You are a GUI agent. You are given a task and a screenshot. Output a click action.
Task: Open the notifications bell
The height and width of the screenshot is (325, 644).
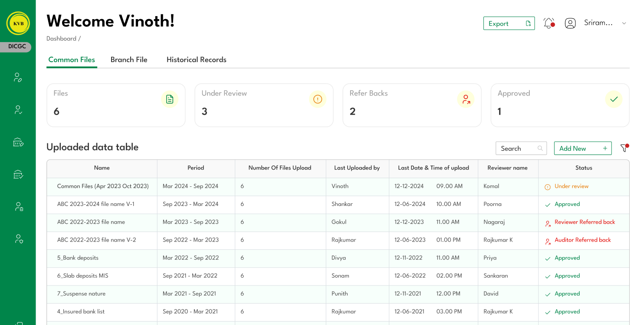tap(549, 23)
